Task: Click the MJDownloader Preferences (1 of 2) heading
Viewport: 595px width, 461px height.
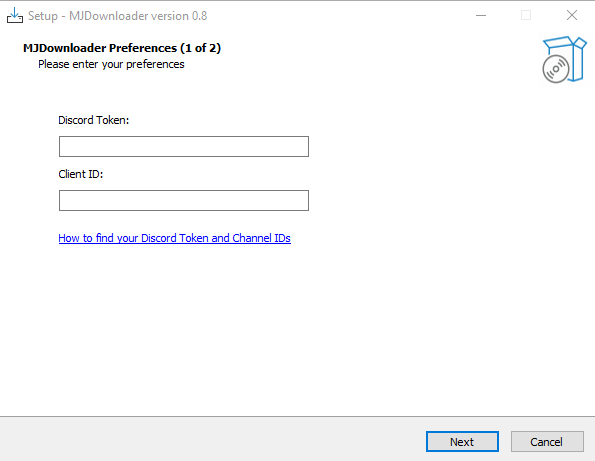Action: click(x=122, y=48)
